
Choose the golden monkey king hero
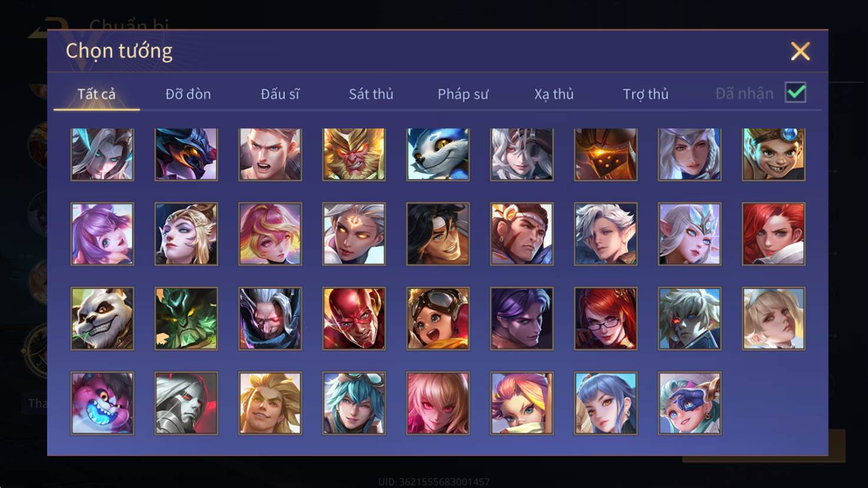click(x=354, y=154)
